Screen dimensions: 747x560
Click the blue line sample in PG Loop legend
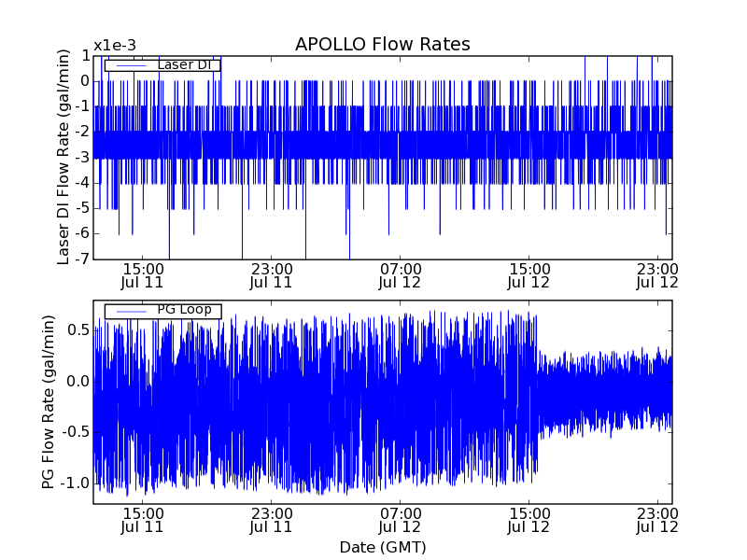131,312
